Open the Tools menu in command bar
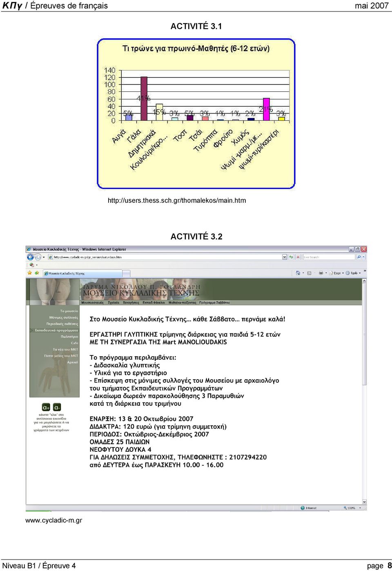 click(x=353, y=273)
